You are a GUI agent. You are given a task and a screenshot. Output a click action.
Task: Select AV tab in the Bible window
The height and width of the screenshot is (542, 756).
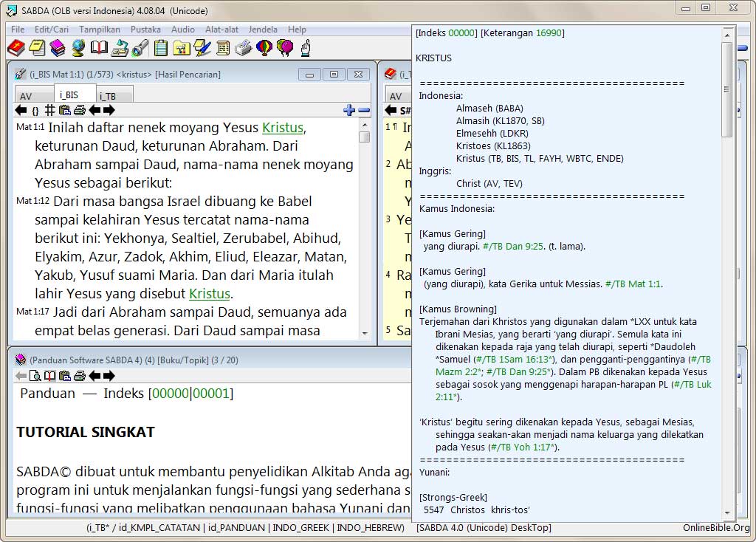tap(398, 95)
